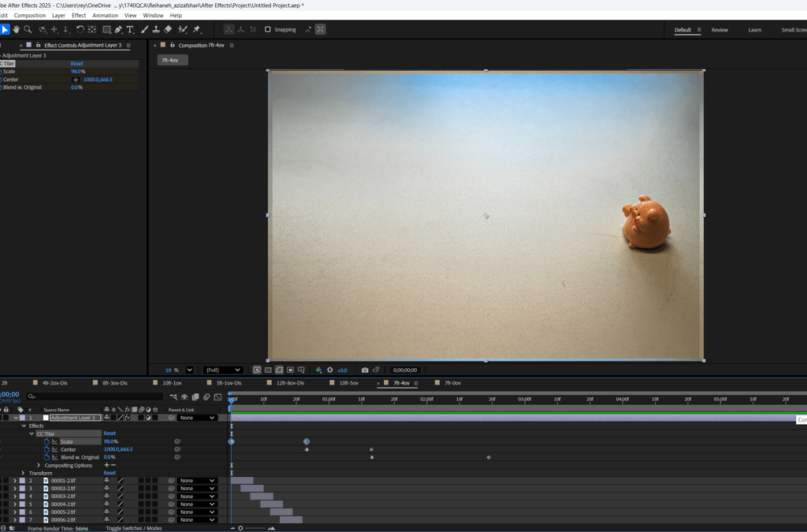
Task: Select the Zoom magnifier tool
Action: [28, 29]
